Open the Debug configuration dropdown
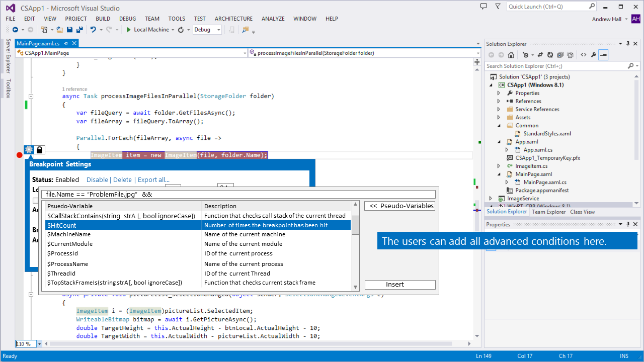This screenshot has height=362, width=644. click(x=218, y=30)
